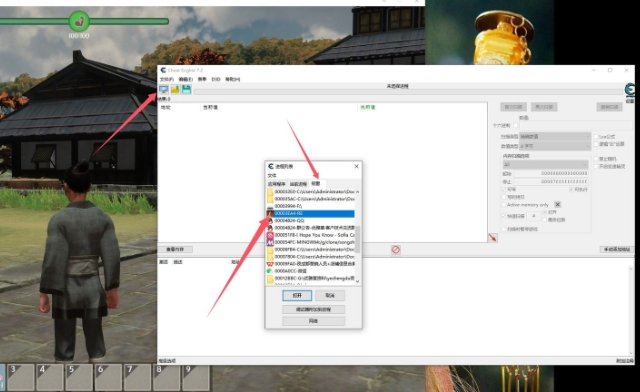The width and height of the screenshot is (640, 392).
Task: Click hotbar slot 8 in the game
Action: (x=167, y=377)
